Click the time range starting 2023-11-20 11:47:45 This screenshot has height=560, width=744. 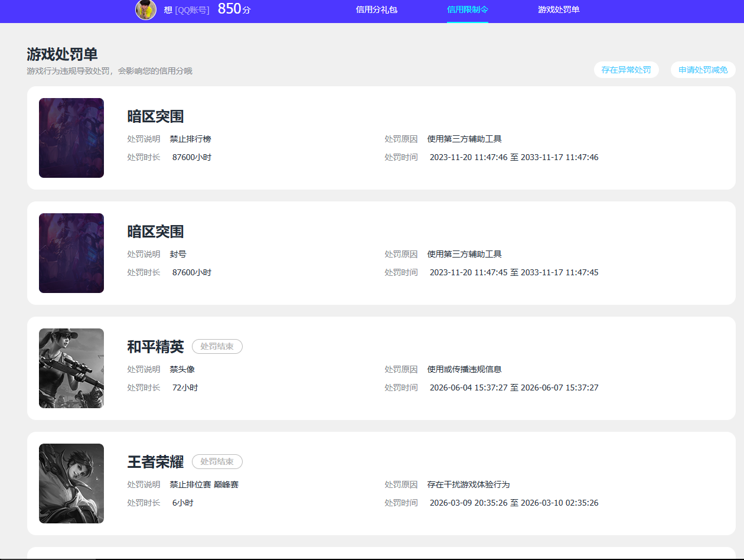tap(514, 273)
